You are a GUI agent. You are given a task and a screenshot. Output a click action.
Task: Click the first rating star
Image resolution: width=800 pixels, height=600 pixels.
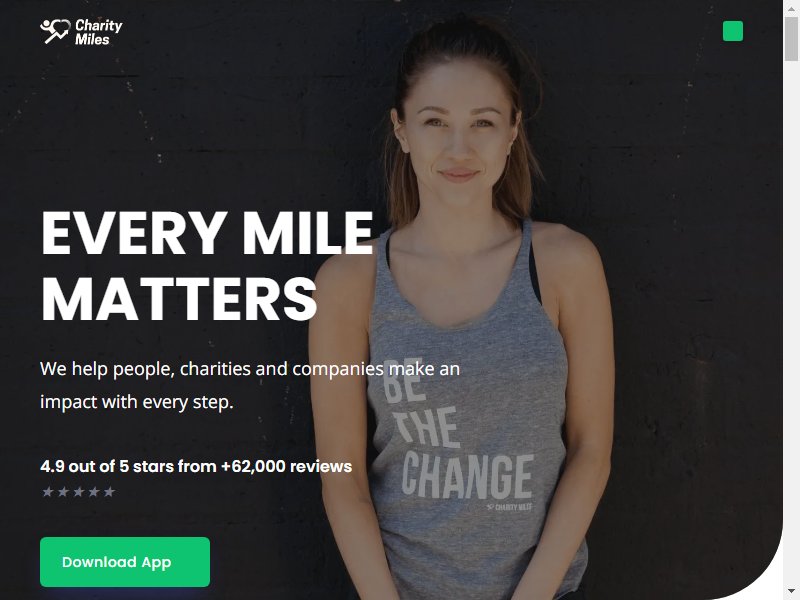click(47, 492)
